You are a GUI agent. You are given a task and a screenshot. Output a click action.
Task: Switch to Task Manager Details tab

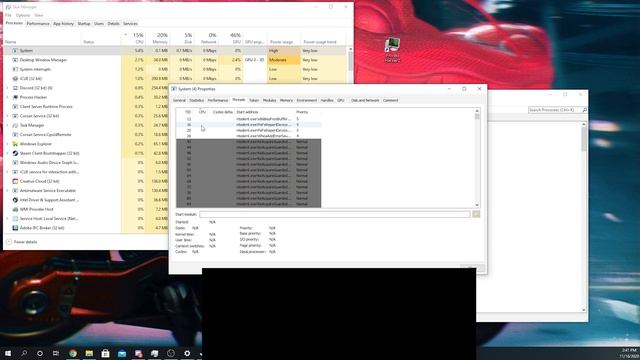pyautogui.click(x=113, y=24)
